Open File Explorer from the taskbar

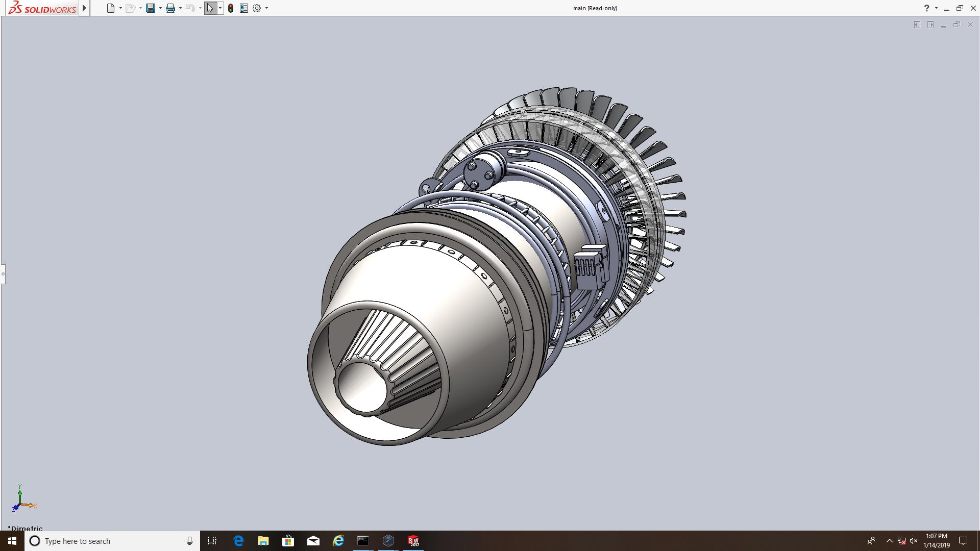point(263,541)
